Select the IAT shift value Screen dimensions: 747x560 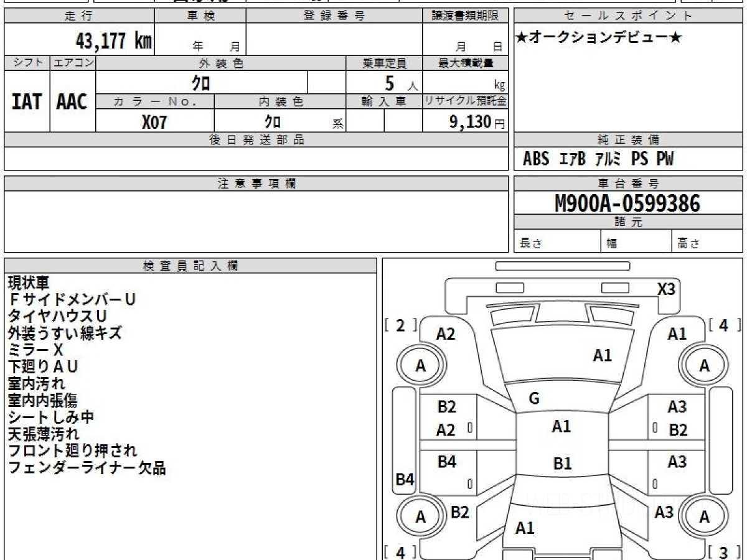coord(27,101)
